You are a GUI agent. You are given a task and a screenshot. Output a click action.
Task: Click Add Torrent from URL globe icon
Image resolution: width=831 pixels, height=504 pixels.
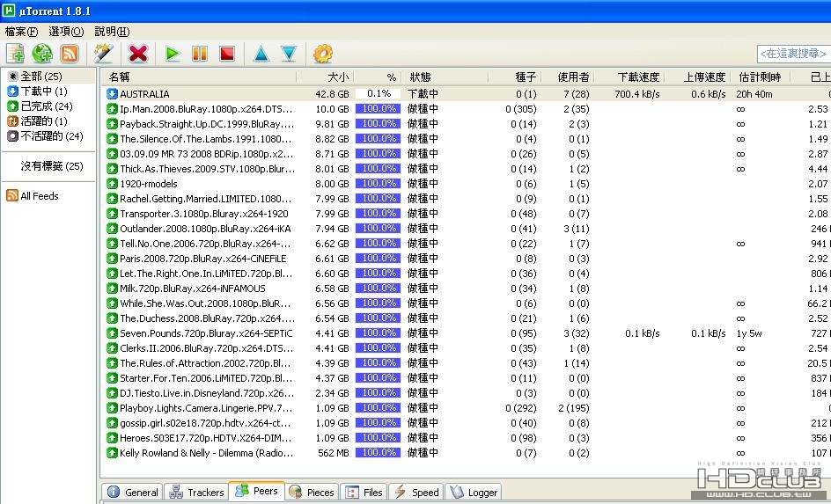[42, 54]
